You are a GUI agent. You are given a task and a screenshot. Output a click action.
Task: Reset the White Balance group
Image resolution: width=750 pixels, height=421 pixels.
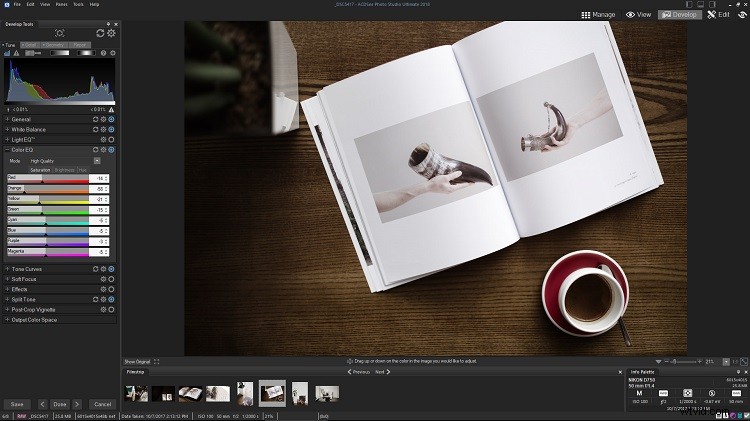pyautogui.click(x=95, y=129)
